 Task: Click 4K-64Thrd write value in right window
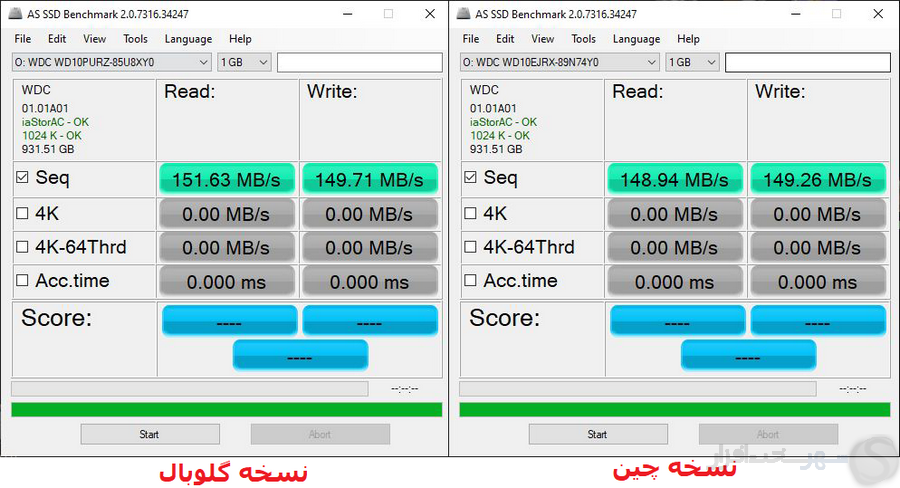tap(818, 247)
